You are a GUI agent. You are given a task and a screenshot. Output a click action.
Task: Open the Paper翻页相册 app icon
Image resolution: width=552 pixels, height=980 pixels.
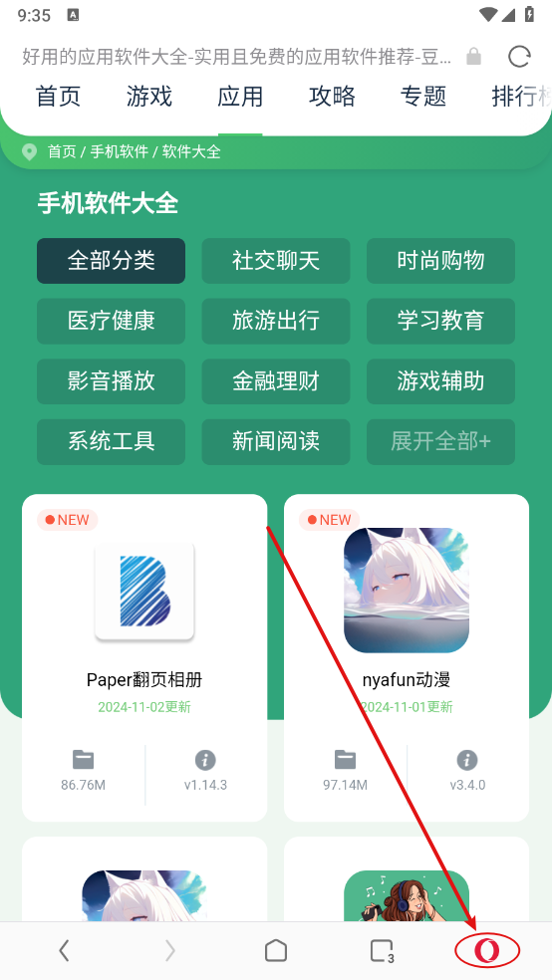(x=144, y=592)
